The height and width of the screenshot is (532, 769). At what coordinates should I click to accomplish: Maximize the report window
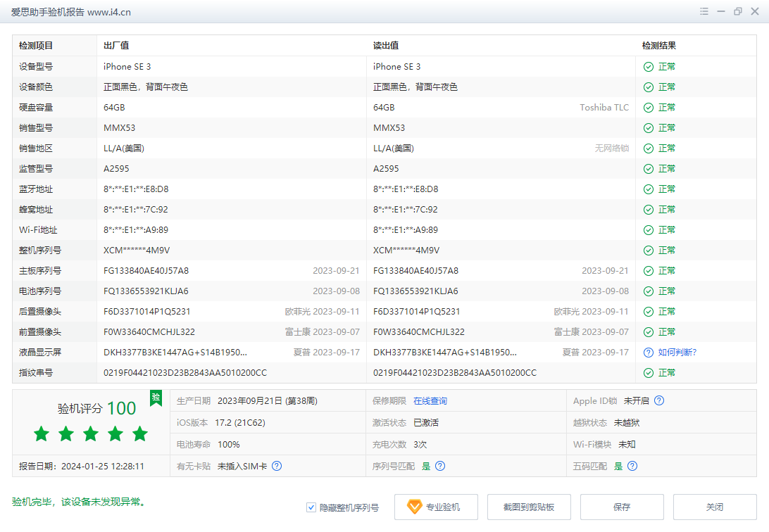coord(737,11)
